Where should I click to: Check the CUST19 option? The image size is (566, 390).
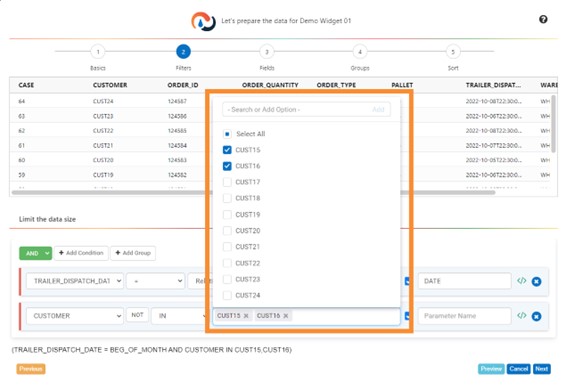pyautogui.click(x=227, y=215)
